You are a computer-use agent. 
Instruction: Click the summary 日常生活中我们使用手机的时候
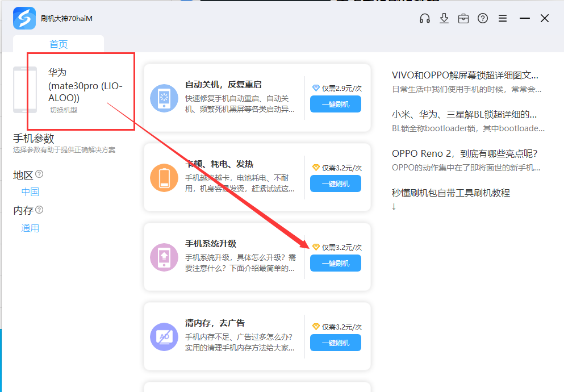click(x=466, y=89)
